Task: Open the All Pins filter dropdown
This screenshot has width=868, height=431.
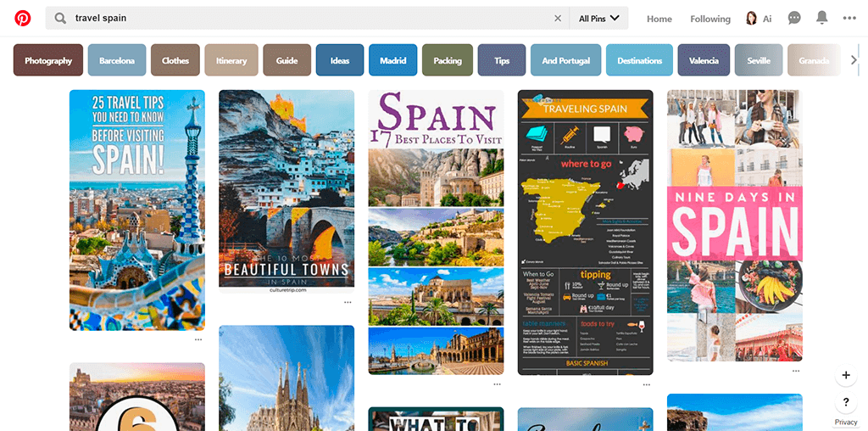Action: point(599,19)
